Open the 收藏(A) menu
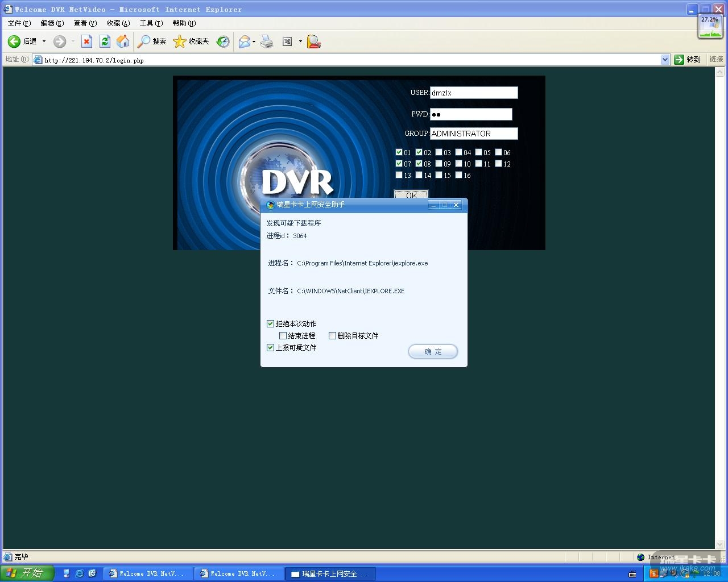Screen dimensions: 728x582 pos(118,23)
